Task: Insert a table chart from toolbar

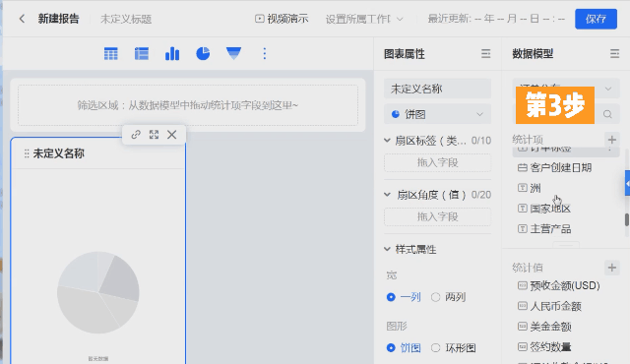Action: pos(111,53)
